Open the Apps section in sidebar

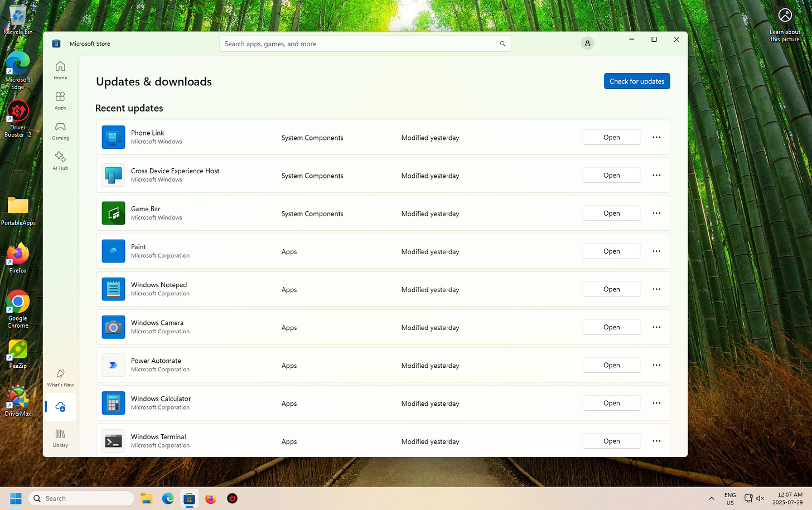(60, 100)
